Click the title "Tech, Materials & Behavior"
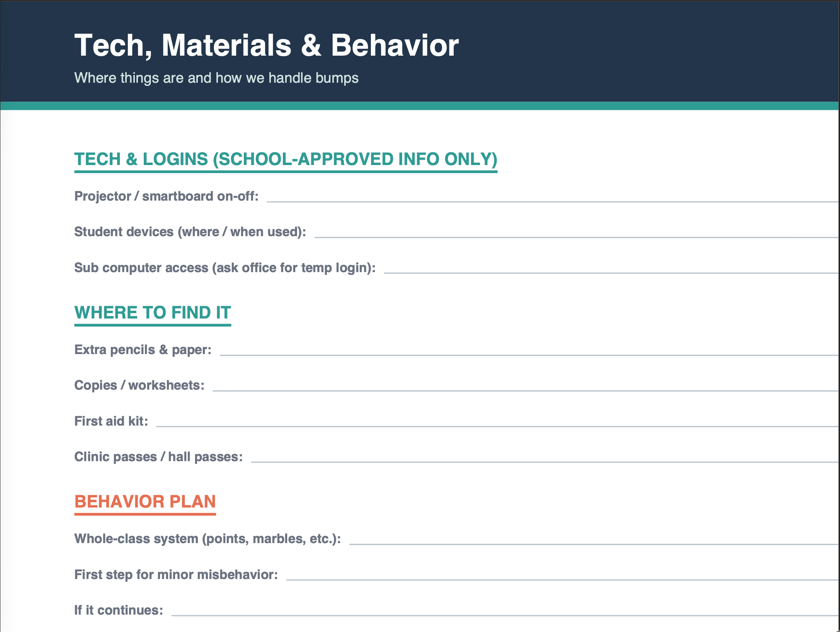The width and height of the screenshot is (840, 632). pos(267,46)
